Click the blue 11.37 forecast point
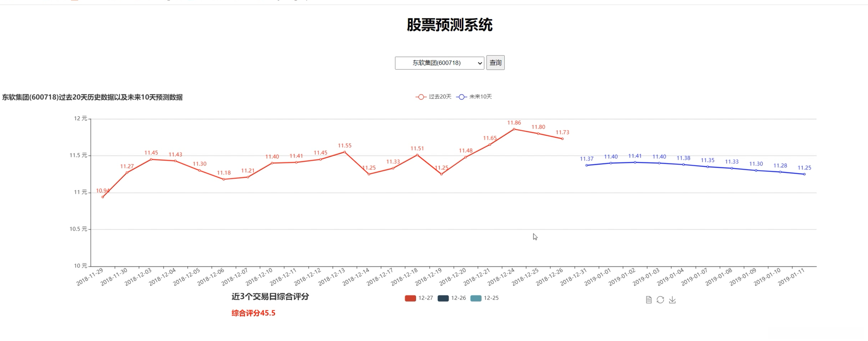 (587, 165)
